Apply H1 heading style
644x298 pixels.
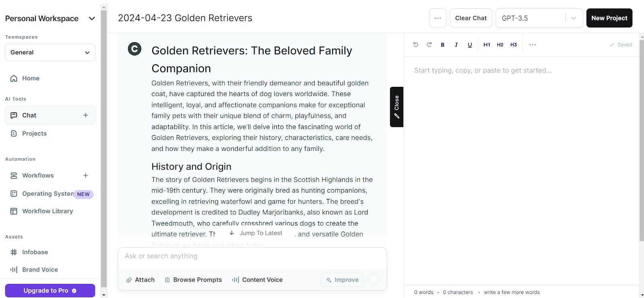(487, 45)
